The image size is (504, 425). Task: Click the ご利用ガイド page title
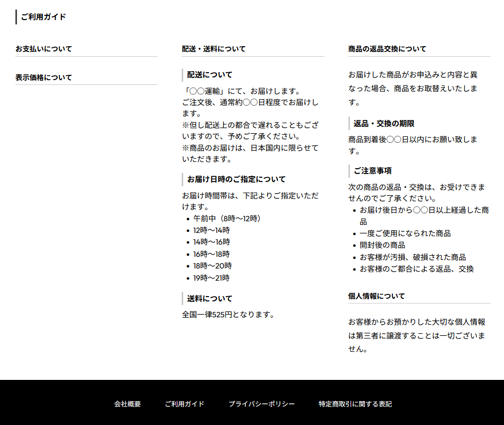42,16
